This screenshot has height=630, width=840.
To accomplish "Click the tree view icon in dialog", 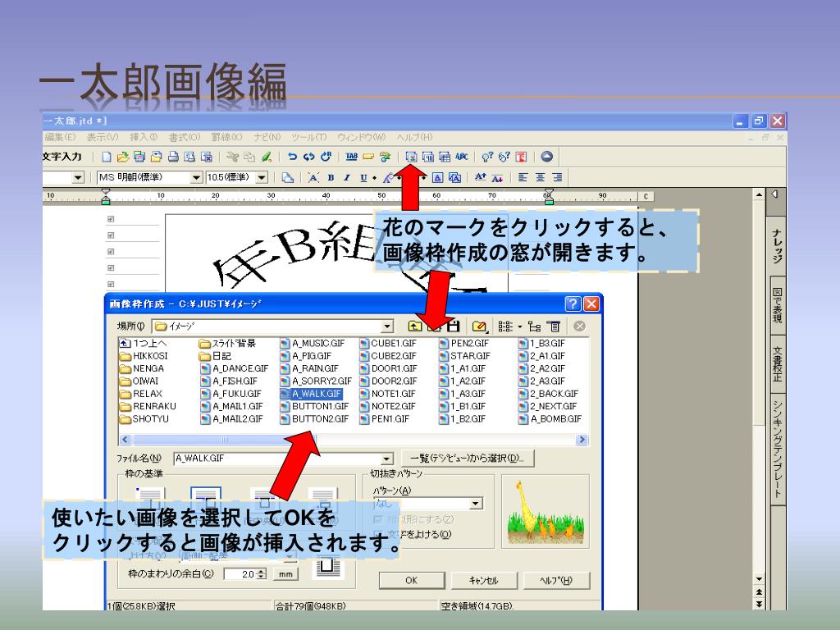I will 533,326.
